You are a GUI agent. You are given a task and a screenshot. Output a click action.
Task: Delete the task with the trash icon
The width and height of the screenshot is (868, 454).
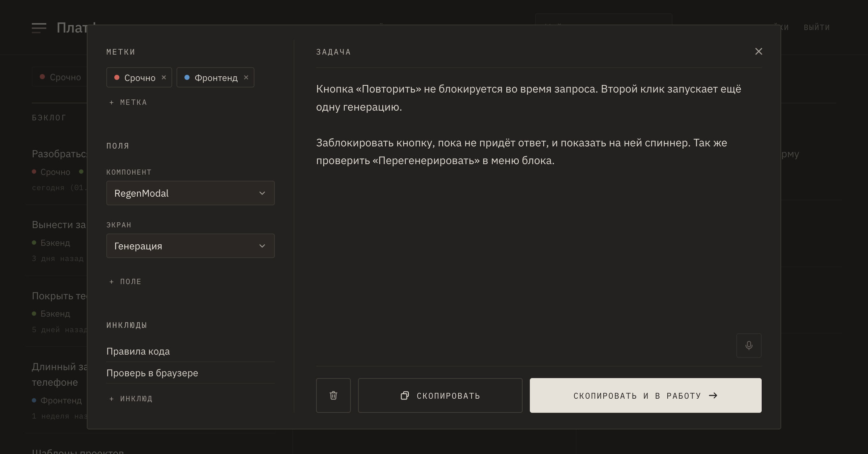coord(333,395)
